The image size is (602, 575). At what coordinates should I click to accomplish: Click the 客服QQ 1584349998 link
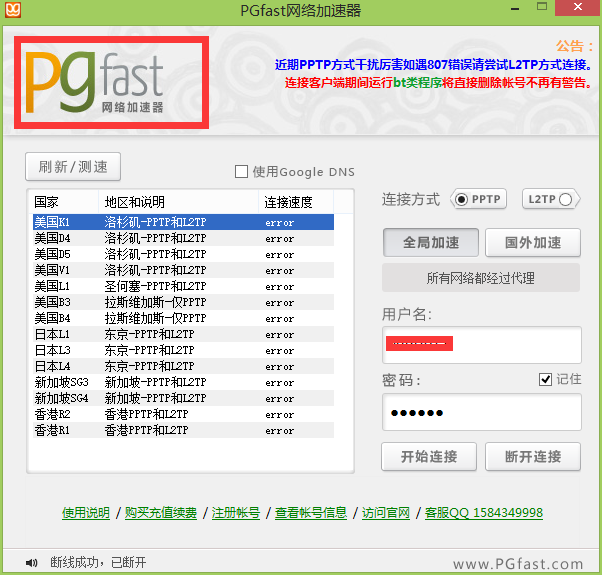(484, 513)
